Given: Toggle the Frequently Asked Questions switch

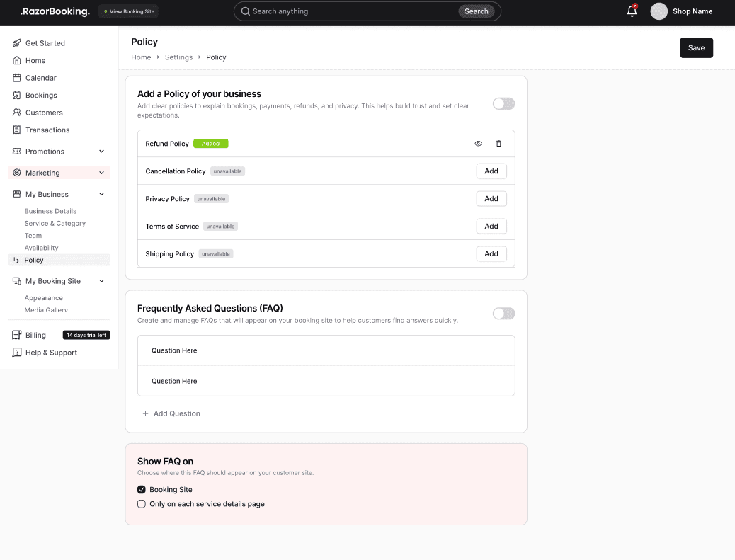Looking at the screenshot, I should [x=504, y=314].
